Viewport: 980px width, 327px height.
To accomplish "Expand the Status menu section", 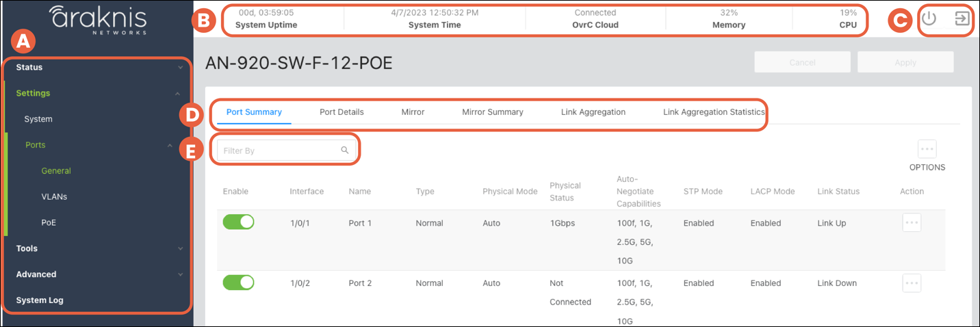I will [96, 67].
